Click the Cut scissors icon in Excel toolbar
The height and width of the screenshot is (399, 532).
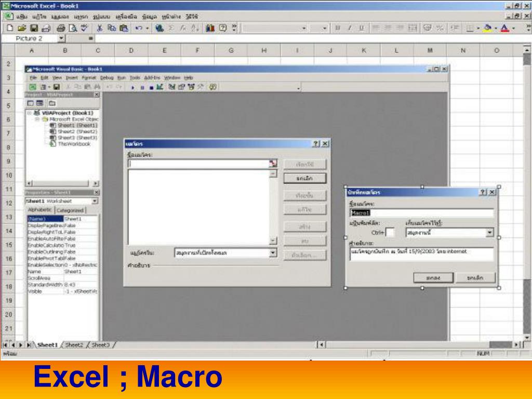(x=99, y=28)
